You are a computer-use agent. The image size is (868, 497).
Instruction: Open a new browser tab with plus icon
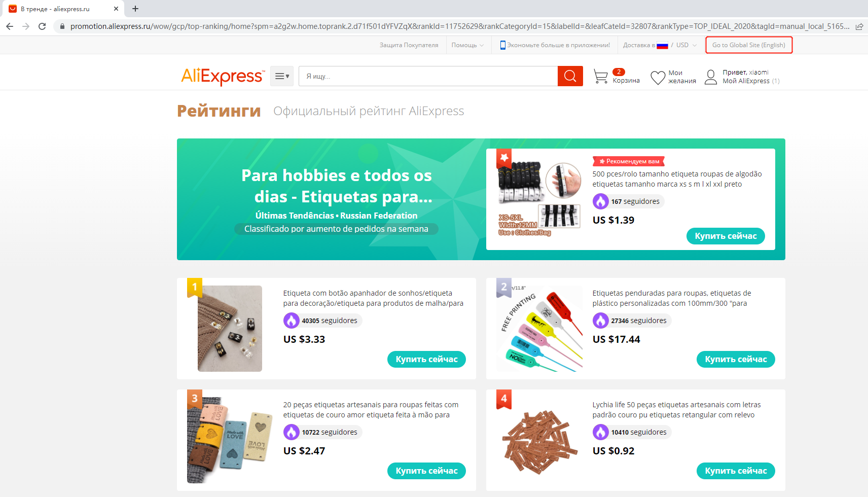(135, 9)
